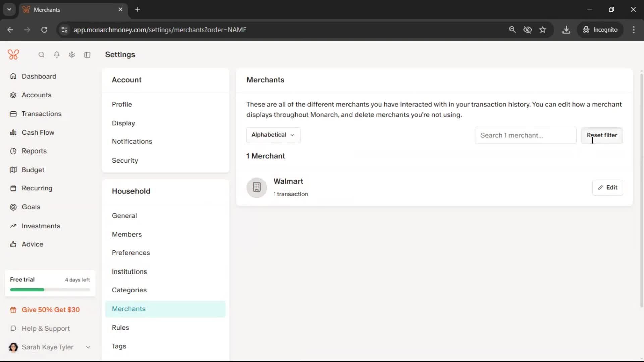Go to Categories settings section

[129, 290]
